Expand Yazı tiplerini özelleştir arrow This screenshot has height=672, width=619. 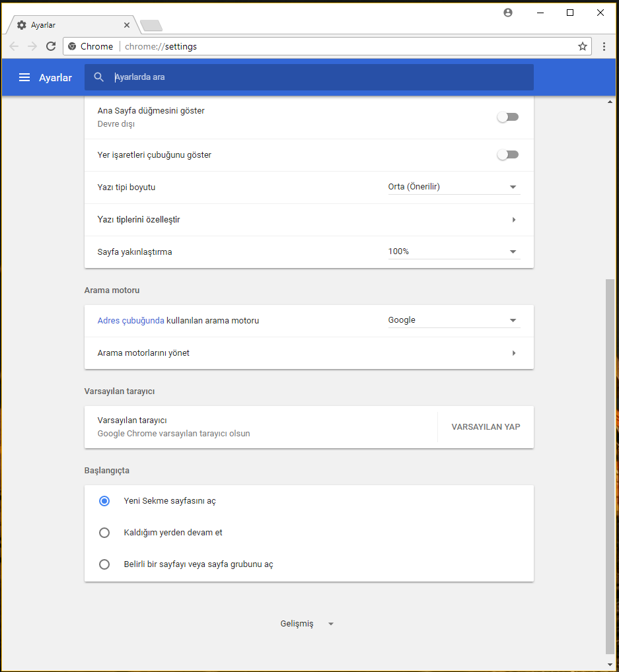click(x=513, y=220)
